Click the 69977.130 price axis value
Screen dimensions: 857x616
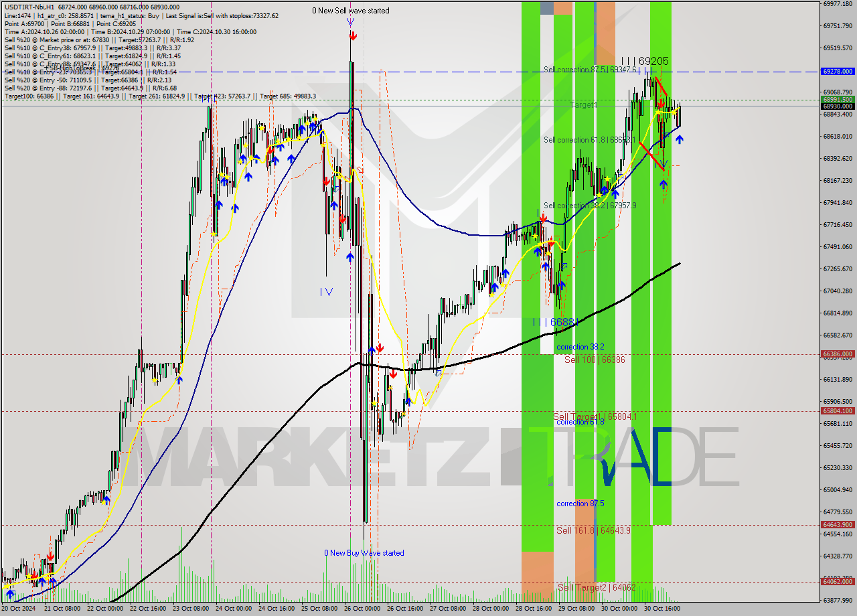838,3
